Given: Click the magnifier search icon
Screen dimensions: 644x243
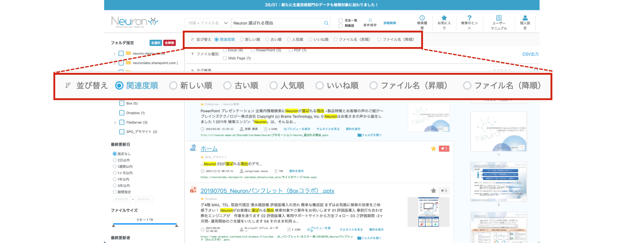Looking at the screenshot, I should coord(326,23).
